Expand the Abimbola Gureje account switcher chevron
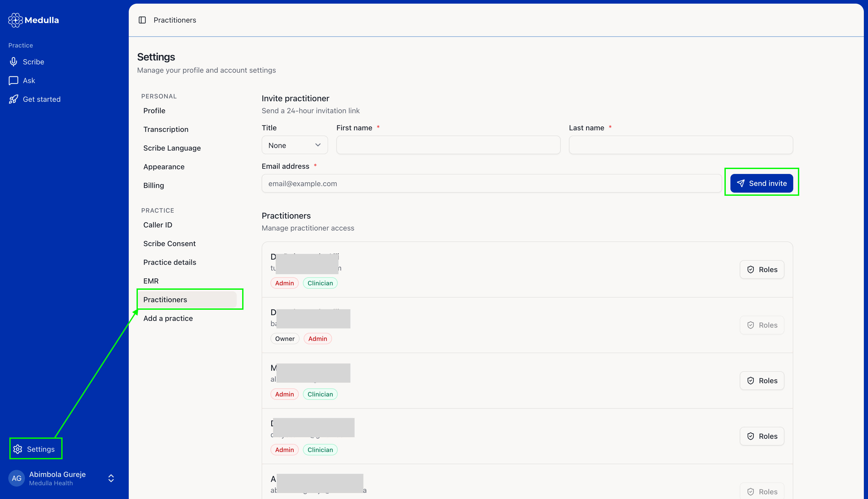 point(111,478)
